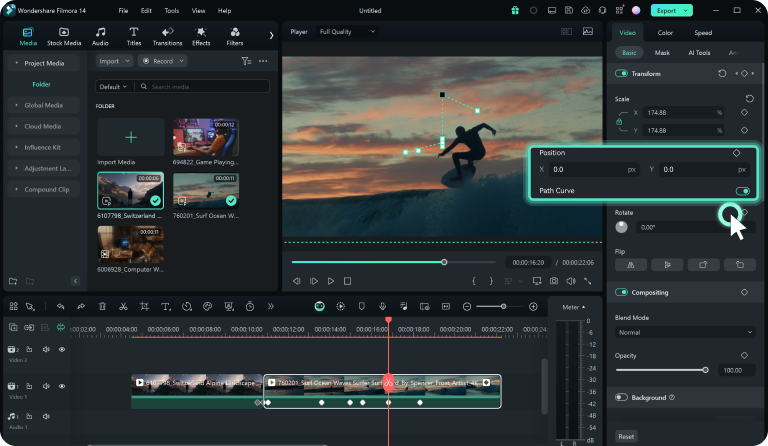This screenshot has height=446, width=768.
Task: Enable the Background switch
Action: 622,398
